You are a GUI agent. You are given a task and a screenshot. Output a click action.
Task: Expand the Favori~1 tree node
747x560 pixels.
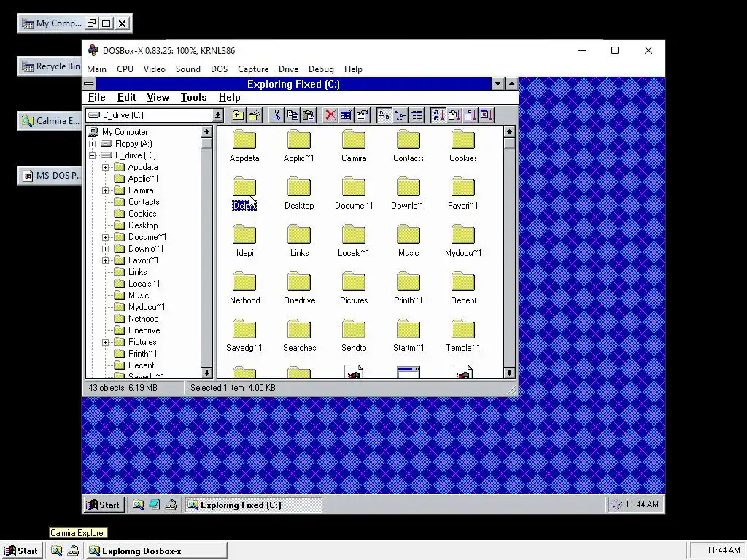pyautogui.click(x=105, y=260)
